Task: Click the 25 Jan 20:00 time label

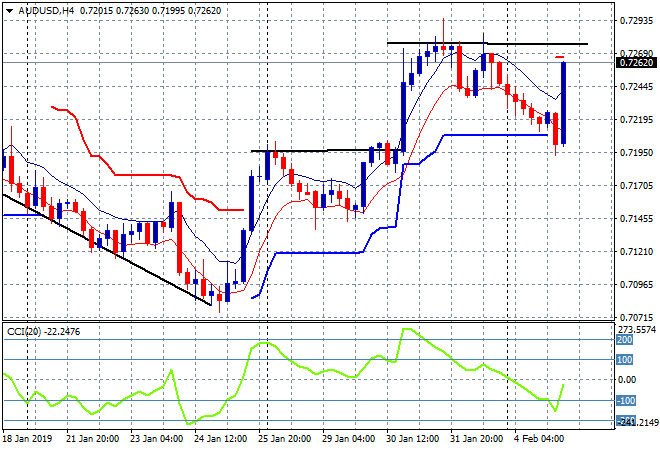Action: click(285, 439)
